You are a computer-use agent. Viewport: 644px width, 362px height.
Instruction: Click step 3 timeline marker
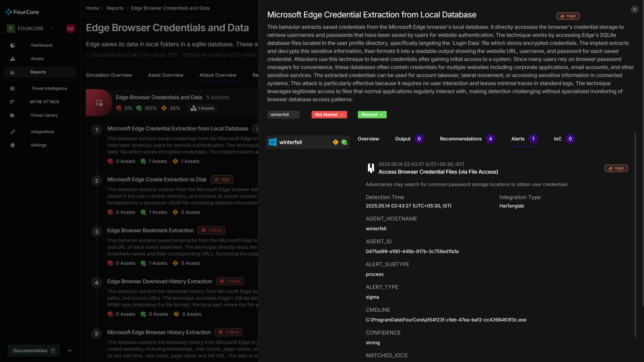pyautogui.click(x=96, y=232)
